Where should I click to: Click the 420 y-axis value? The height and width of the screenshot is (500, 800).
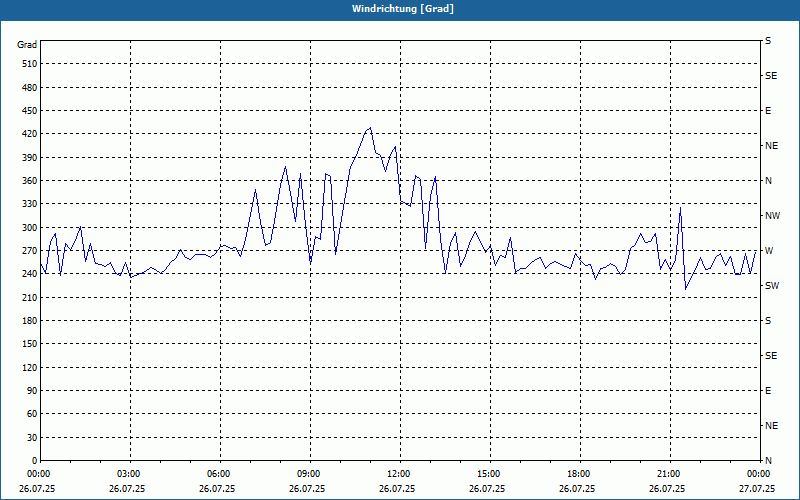[30, 134]
